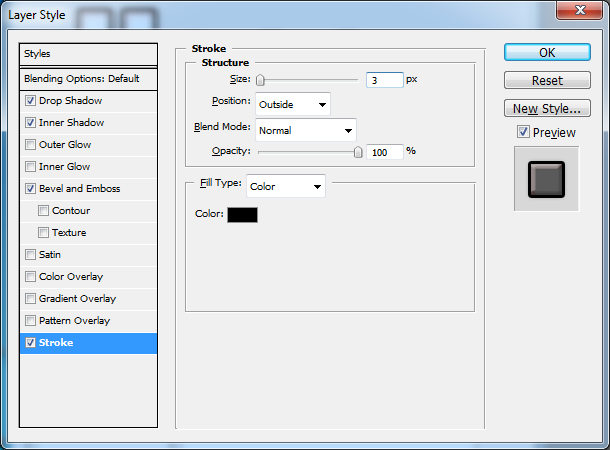Open the Blend Mode dropdown

click(x=306, y=130)
